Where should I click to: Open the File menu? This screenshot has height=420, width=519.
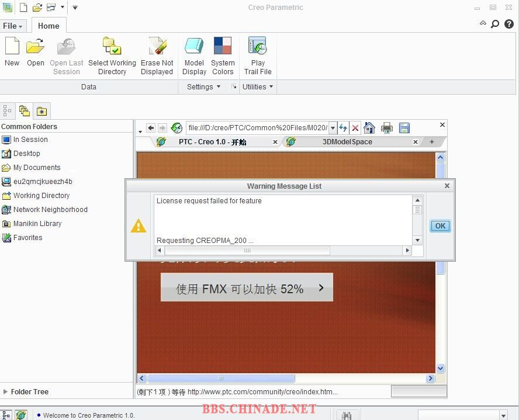click(13, 26)
